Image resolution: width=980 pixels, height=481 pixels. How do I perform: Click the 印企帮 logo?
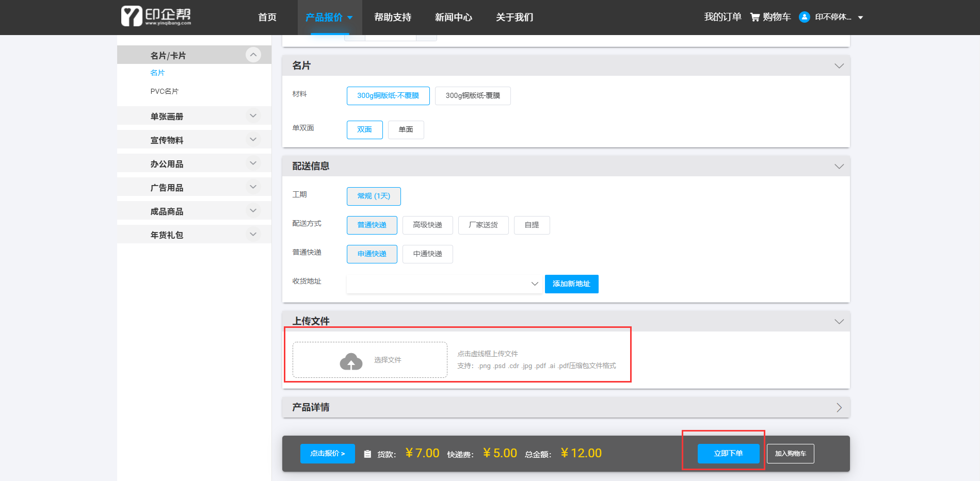coord(156,16)
